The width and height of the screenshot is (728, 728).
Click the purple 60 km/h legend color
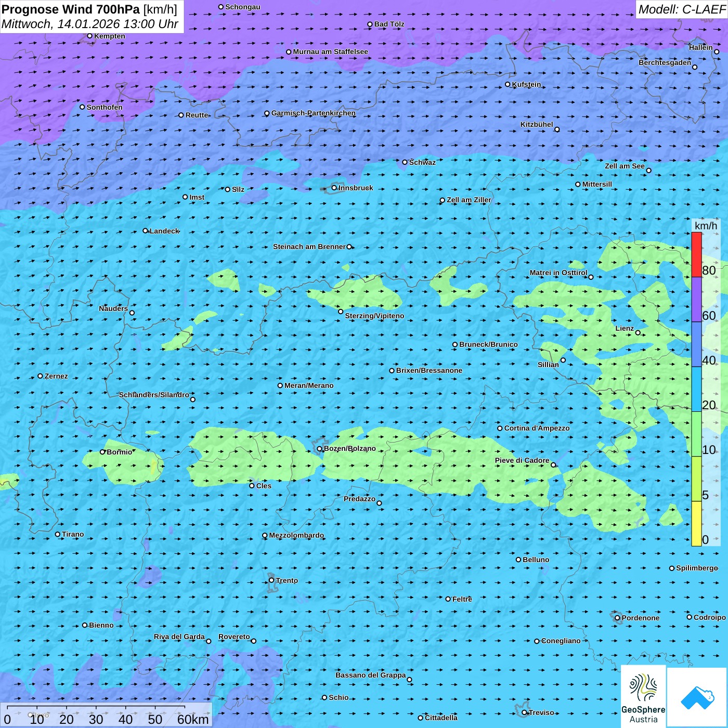696,300
